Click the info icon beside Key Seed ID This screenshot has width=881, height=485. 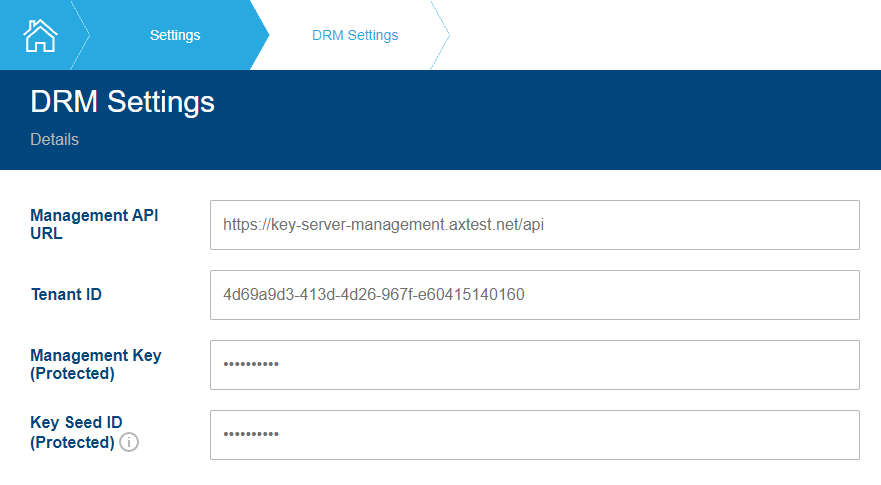click(128, 442)
